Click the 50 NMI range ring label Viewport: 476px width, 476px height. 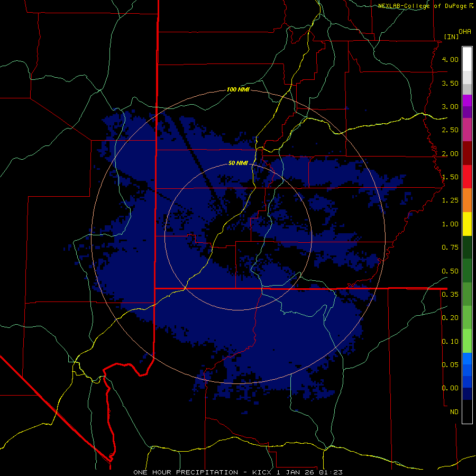coord(238,163)
